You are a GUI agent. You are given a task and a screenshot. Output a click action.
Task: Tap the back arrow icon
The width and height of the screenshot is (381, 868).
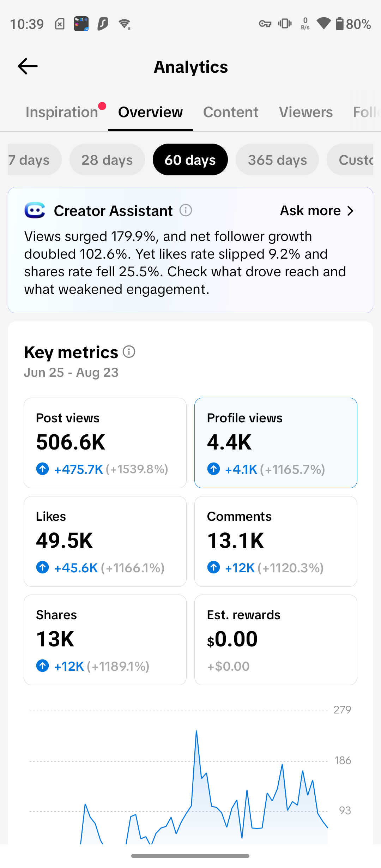click(x=28, y=66)
